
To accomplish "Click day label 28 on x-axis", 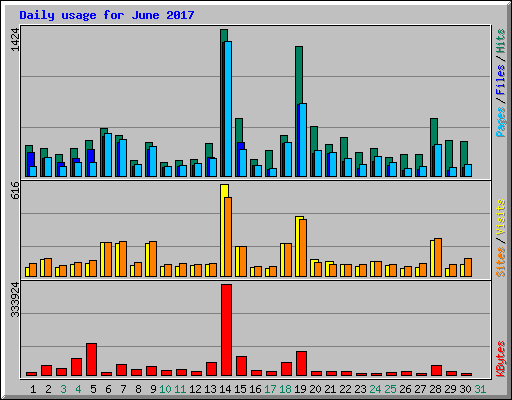I will pyautogui.click(x=435, y=389).
